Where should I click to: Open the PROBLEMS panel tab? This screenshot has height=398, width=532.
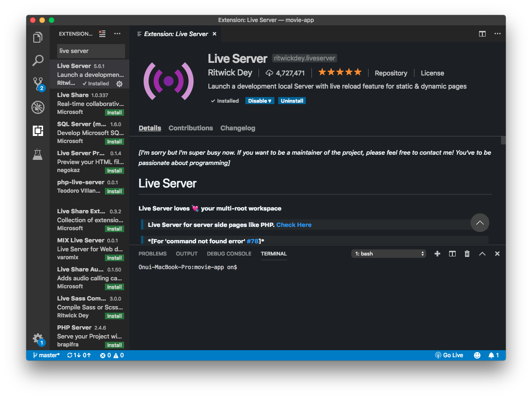152,254
